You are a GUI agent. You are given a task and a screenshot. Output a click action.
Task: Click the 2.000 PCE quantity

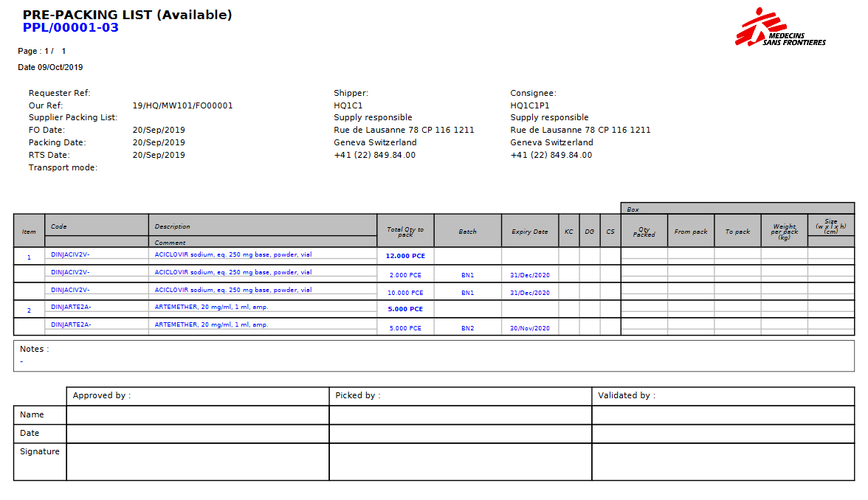coord(405,275)
